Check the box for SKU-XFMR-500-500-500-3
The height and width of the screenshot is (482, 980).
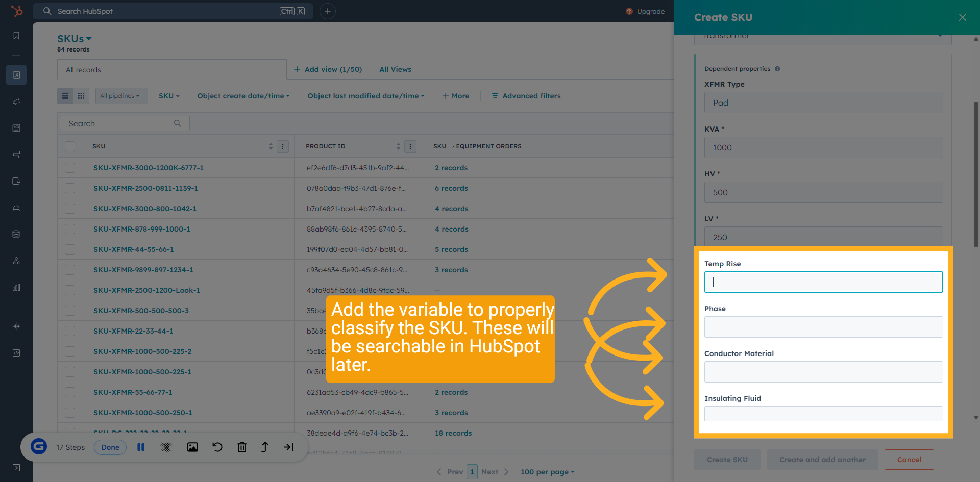pos(70,311)
